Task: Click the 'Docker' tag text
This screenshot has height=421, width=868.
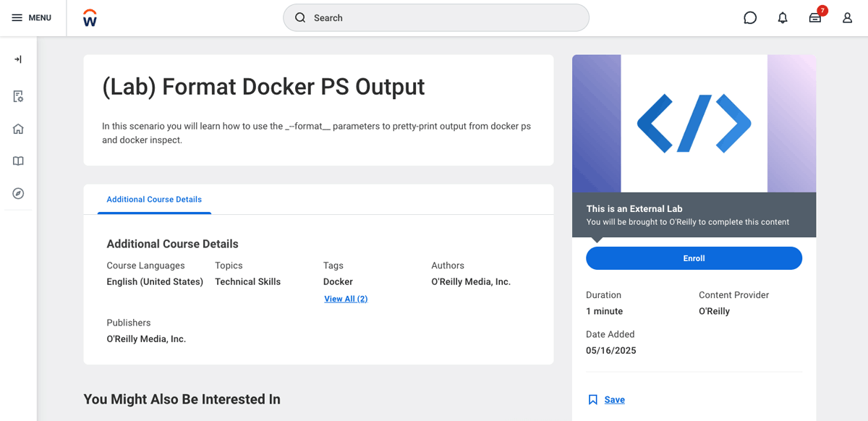Action: [338, 281]
